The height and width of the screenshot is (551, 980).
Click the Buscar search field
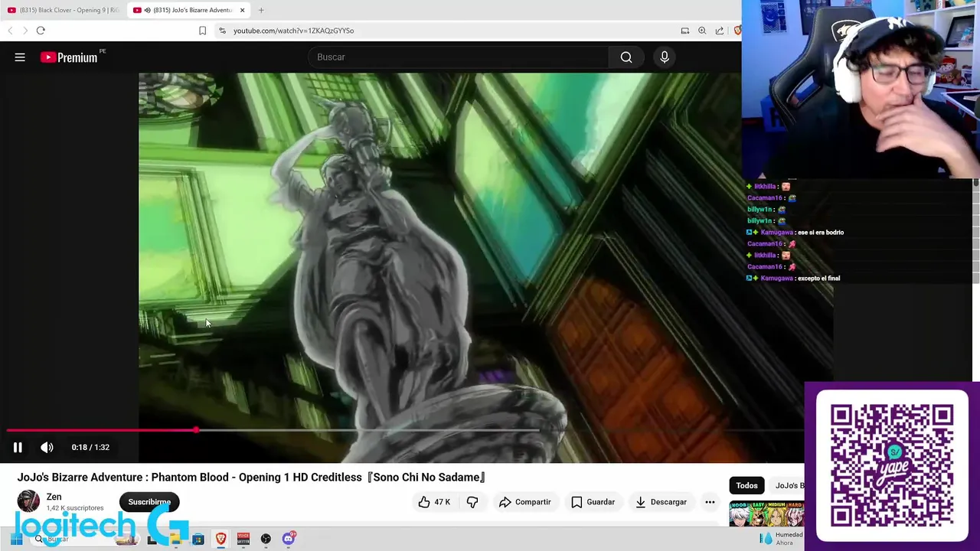tap(458, 57)
